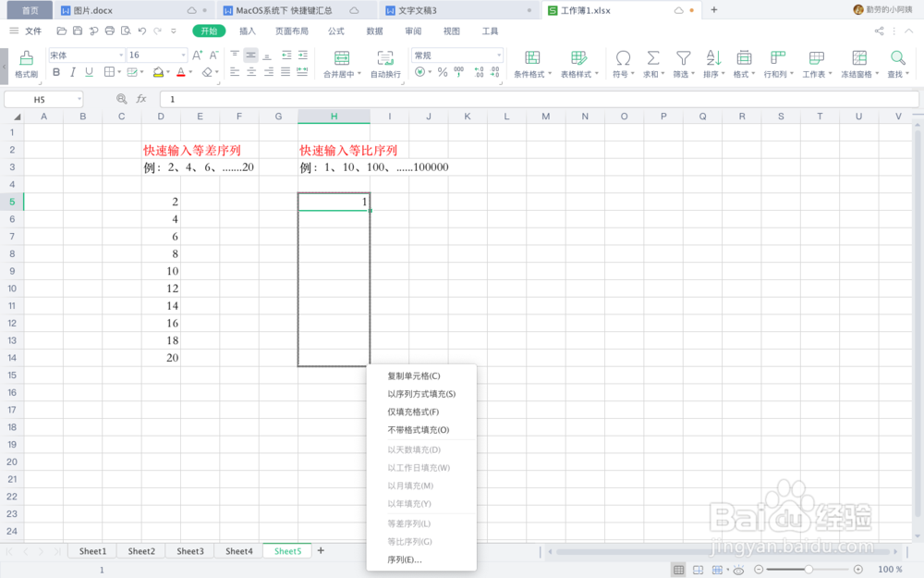
Task: Select 不带格式填充(O) in context menu
Action: (420, 430)
